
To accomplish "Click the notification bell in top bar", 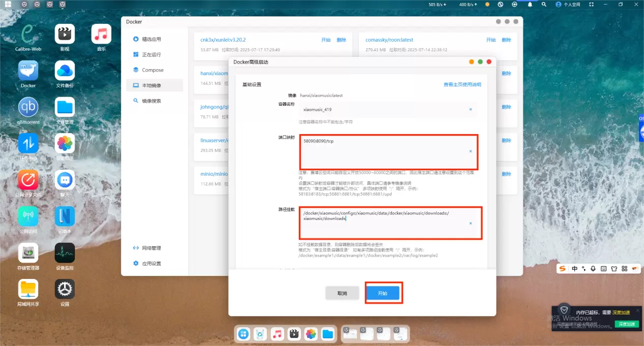I will [x=530, y=4].
